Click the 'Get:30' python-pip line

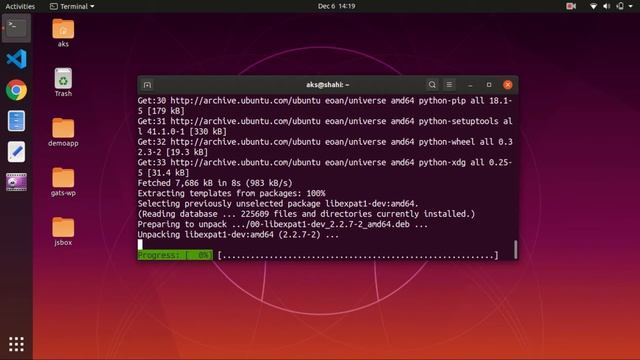click(x=325, y=106)
